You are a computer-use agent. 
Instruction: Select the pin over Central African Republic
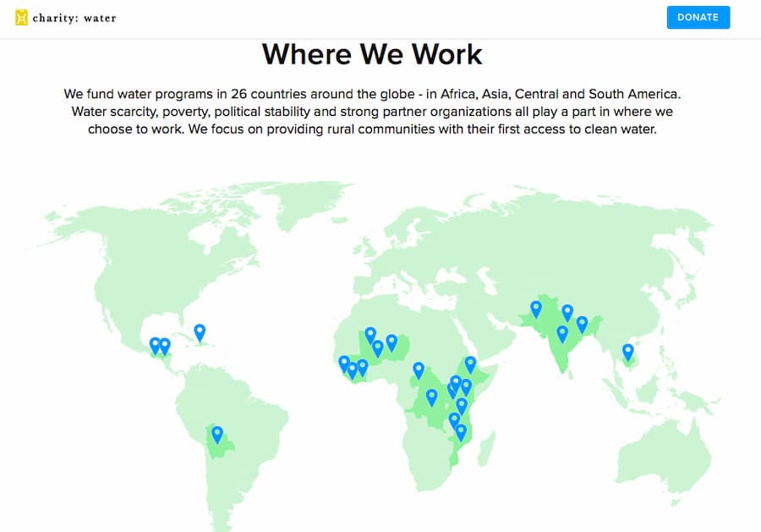pyautogui.click(x=419, y=370)
